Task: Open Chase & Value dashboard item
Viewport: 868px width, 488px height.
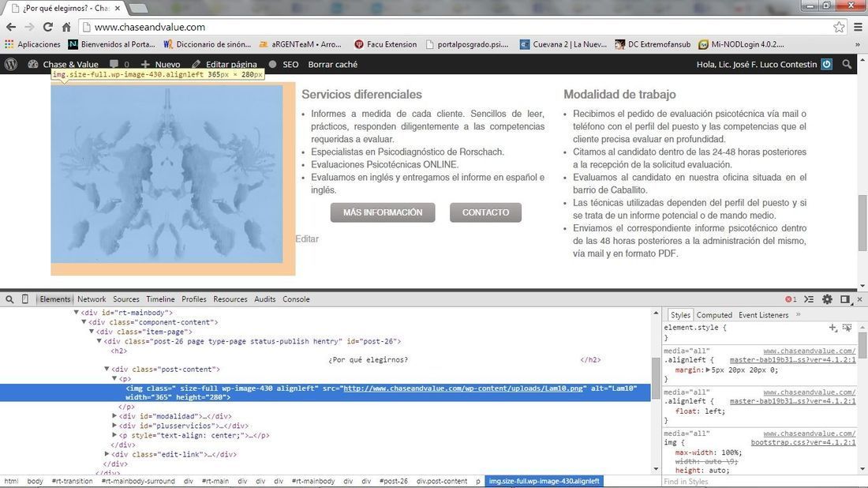Action: tap(63, 64)
